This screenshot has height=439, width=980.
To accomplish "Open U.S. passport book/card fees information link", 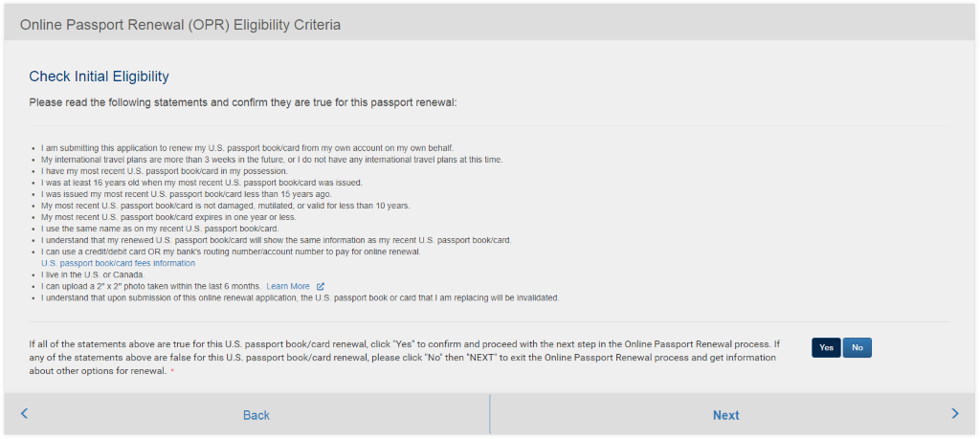I will coord(118,263).
